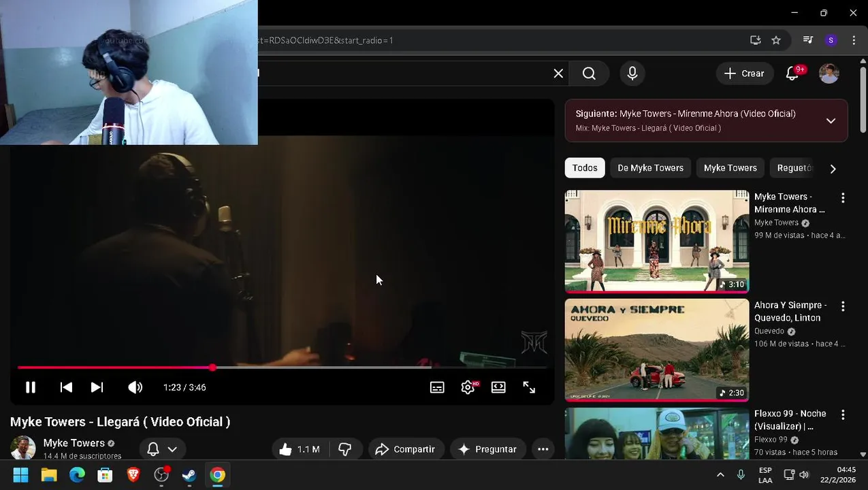
Task: Click the YouTube search magnifier button
Action: pyautogui.click(x=589, y=73)
